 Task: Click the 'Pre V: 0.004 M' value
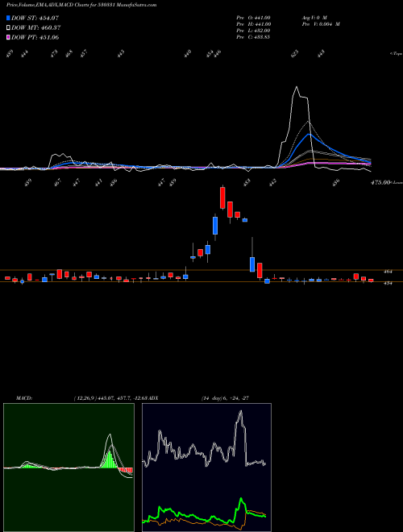321,24
